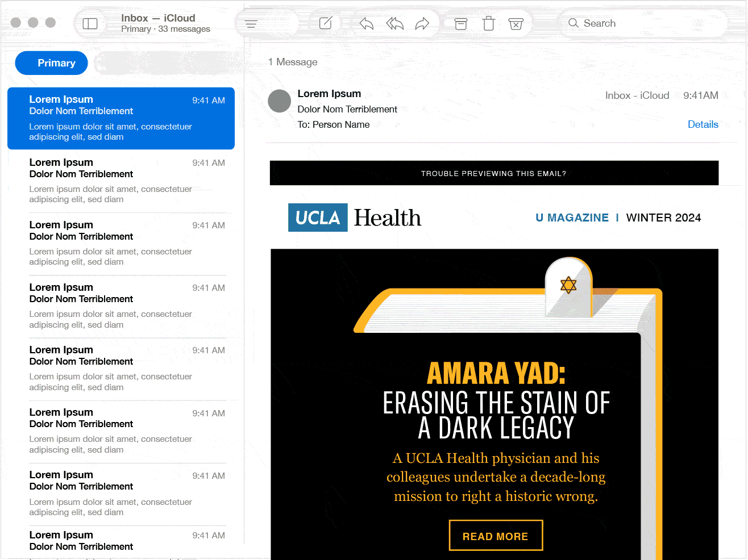Screen dimensions: 748x560
Task: Select the Reply icon
Action: (x=365, y=23)
